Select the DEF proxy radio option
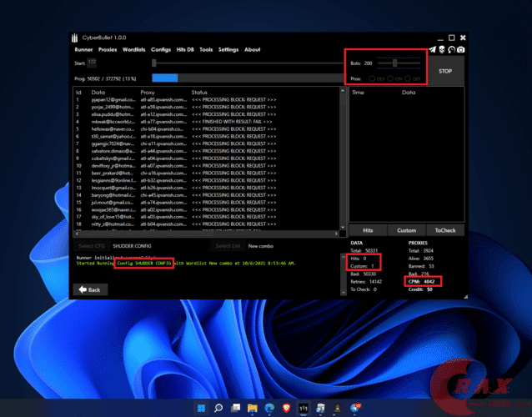This screenshot has height=417, width=532. click(374, 78)
